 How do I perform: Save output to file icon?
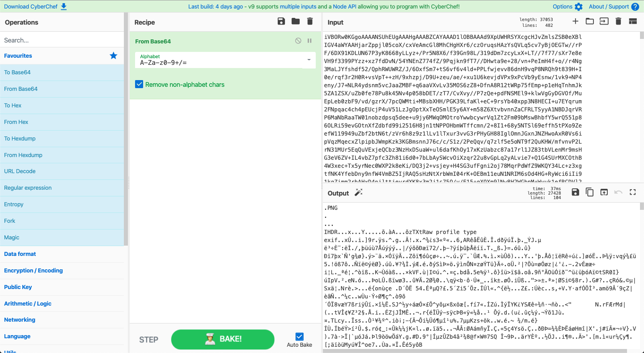(576, 192)
